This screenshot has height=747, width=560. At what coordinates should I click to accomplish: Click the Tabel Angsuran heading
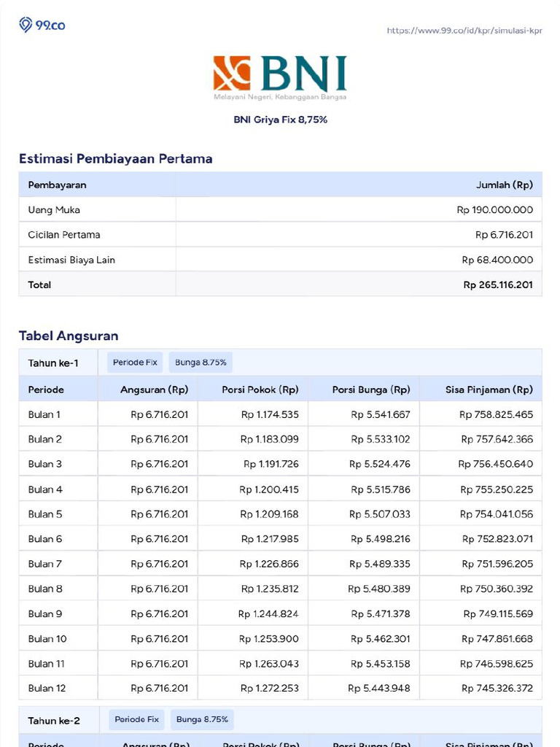click(69, 336)
